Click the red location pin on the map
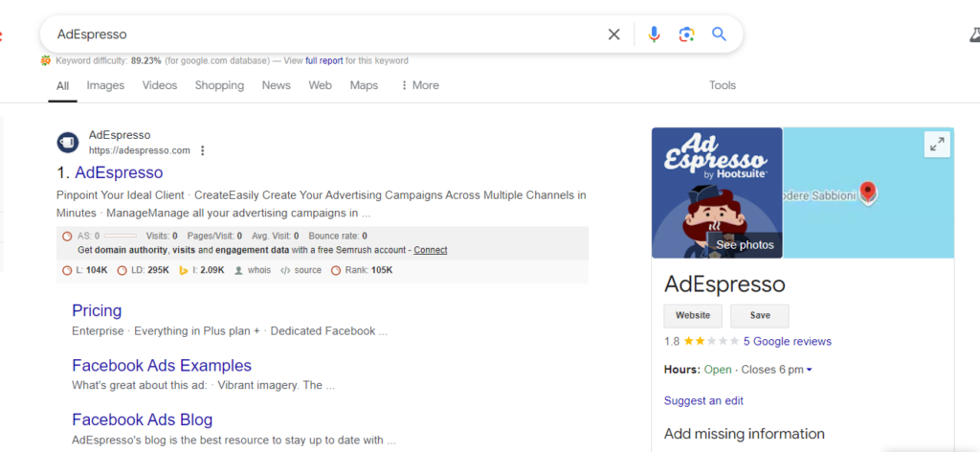980x452 pixels. point(867,192)
